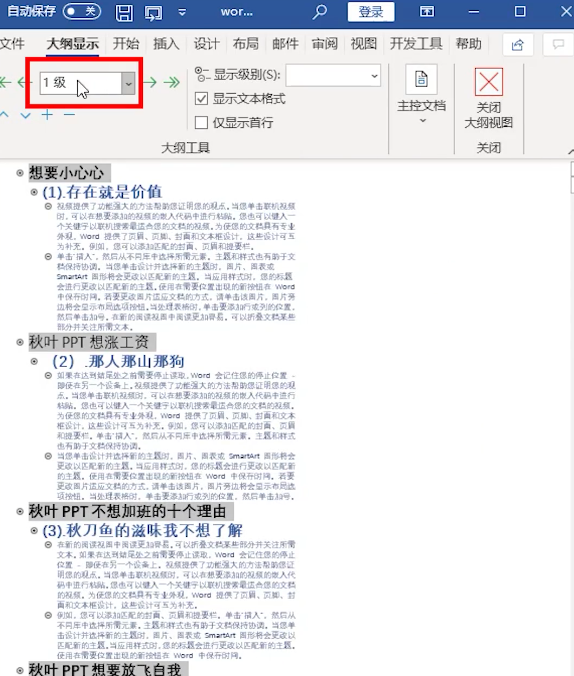This screenshot has width=574, height=676.
Task: Click heading 秋叶 PPT 想要放飞自我
Action: [105, 669]
